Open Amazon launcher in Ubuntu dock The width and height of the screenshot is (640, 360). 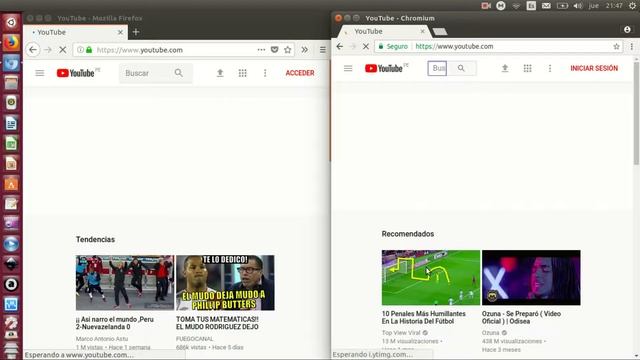point(11,284)
